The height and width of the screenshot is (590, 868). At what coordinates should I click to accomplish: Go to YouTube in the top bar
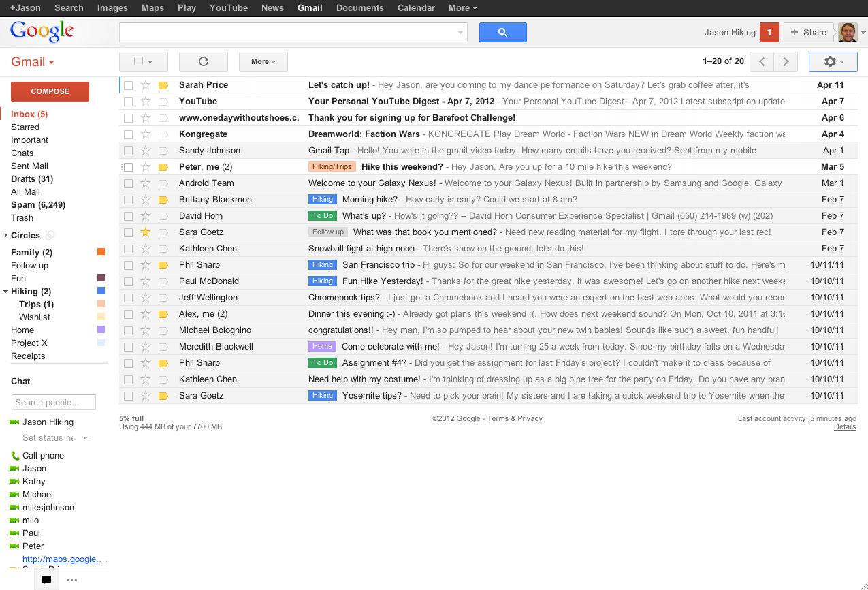point(229,8)
